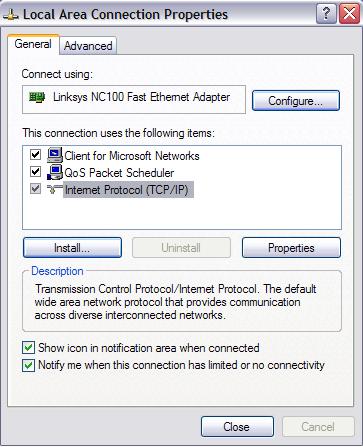Select QoS Packet Scheduler list entry
Screen dimensions: 363x447
coord(119,173)
